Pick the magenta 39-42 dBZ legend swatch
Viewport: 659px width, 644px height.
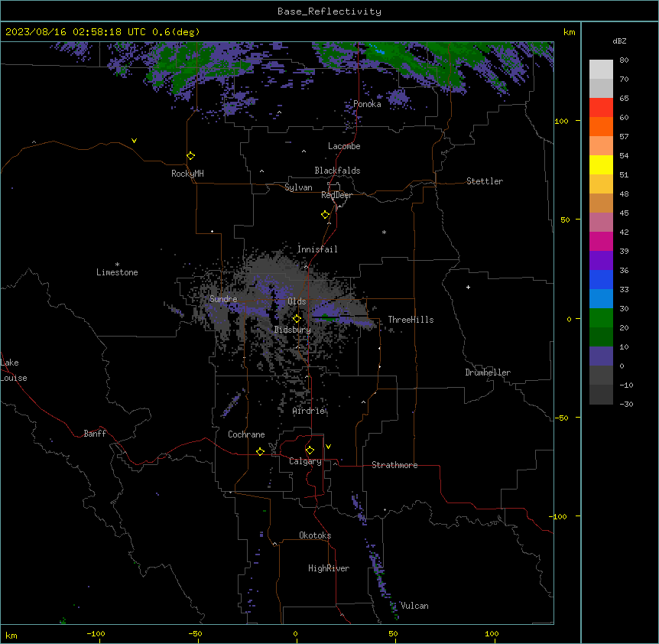pyautogui.click(x=601, y=241)
